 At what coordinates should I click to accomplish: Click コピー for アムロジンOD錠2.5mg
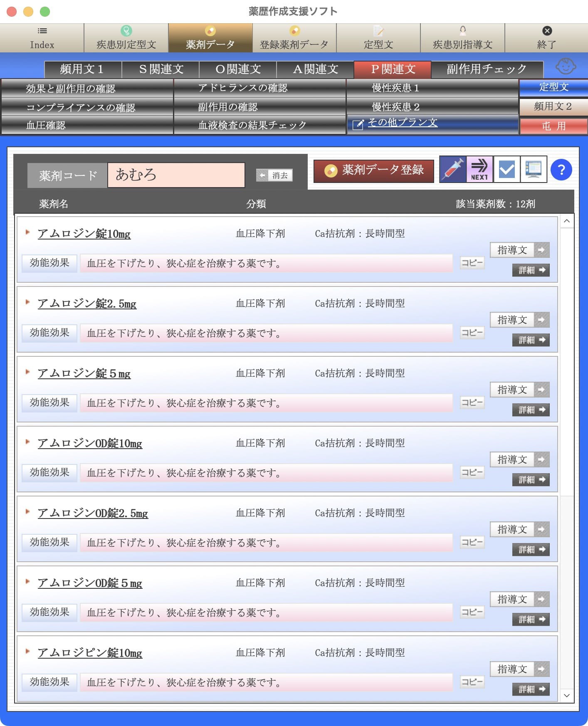[x=472, y=542]
